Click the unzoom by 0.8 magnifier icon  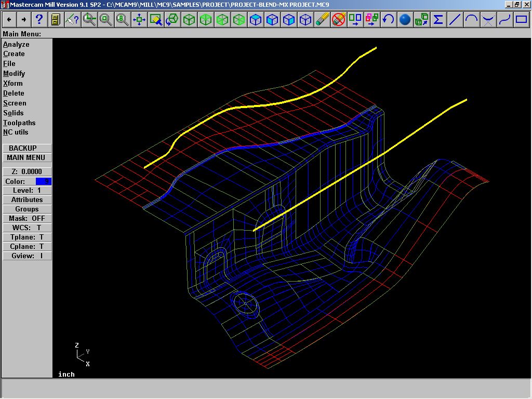click(x=123, y=19)
